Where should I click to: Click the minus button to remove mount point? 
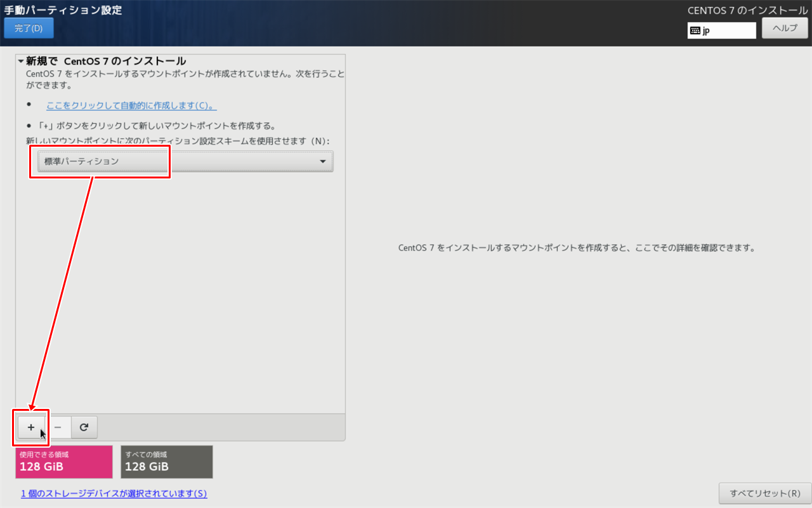(58, 427)
